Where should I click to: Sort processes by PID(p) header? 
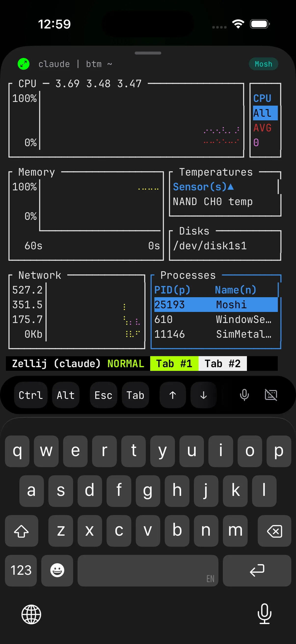pyautogui.click(x=172, y=290)
